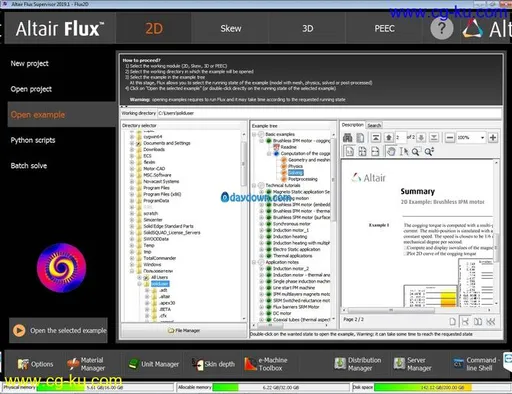Screen dimensions: 512x394
Task: Choose facing pages layout icon at viewer bottom
Action: (478, 322)
